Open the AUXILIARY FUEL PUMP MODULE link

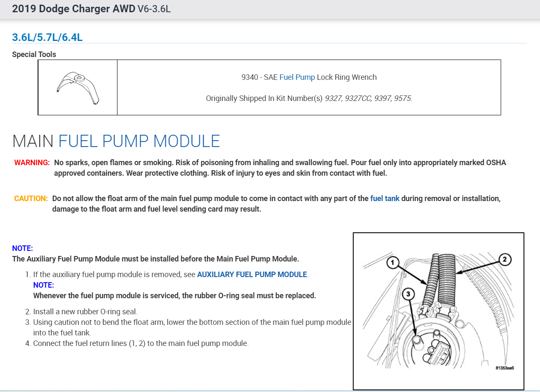[252, 274]
